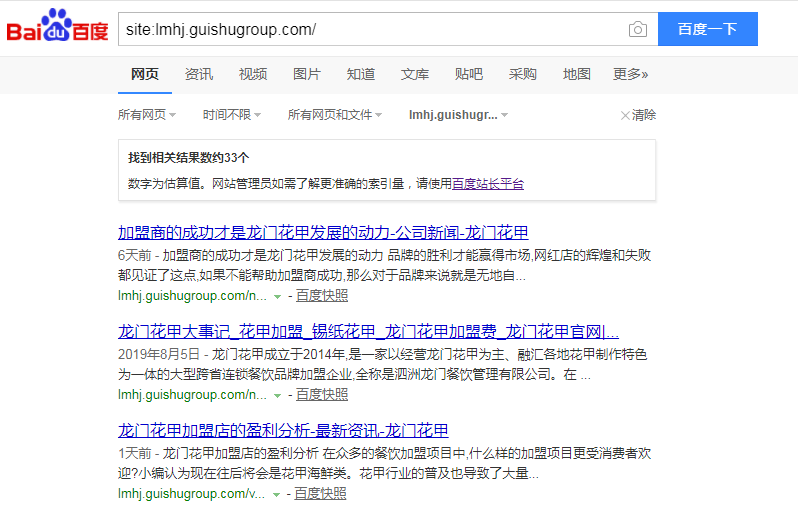Open result 龙门花甲大事记_花甲加盟
798x512 pixels.
coord(368,332)
